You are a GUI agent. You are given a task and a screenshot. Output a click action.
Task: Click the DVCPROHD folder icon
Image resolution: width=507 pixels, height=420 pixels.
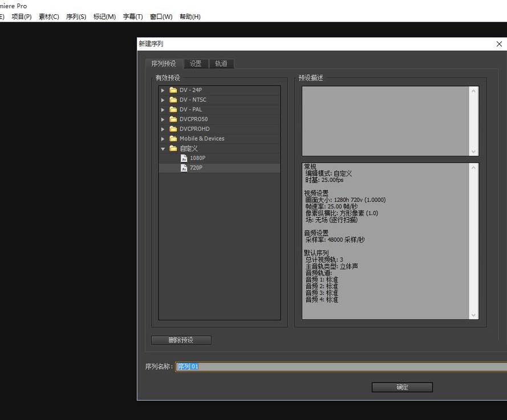174,128
